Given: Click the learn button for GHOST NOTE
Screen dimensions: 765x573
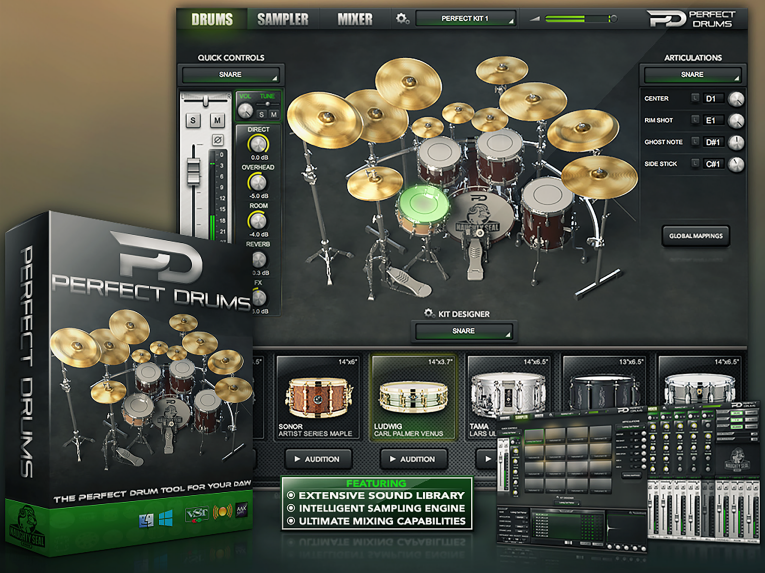Looking at the screenshot, I should pyautogui.click(x=695, y=142).
